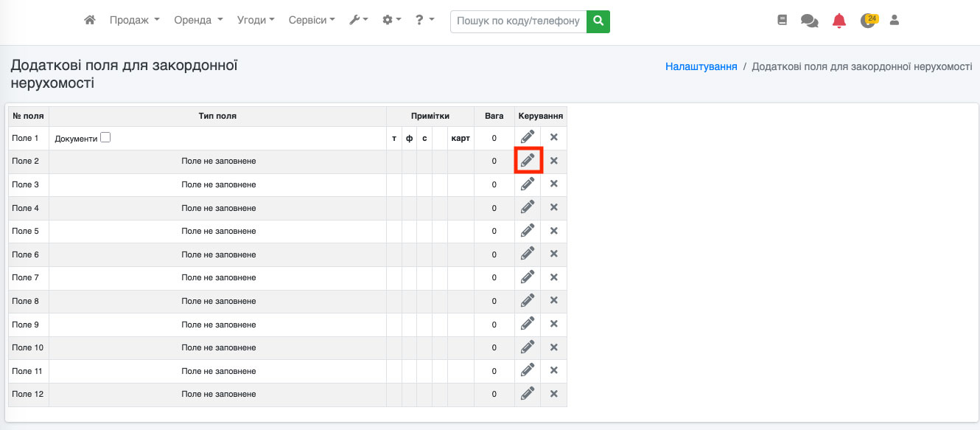Click the home icon in navbar
Image resolution: width=980 pixels, height=430 pixels.
point(90,21)
